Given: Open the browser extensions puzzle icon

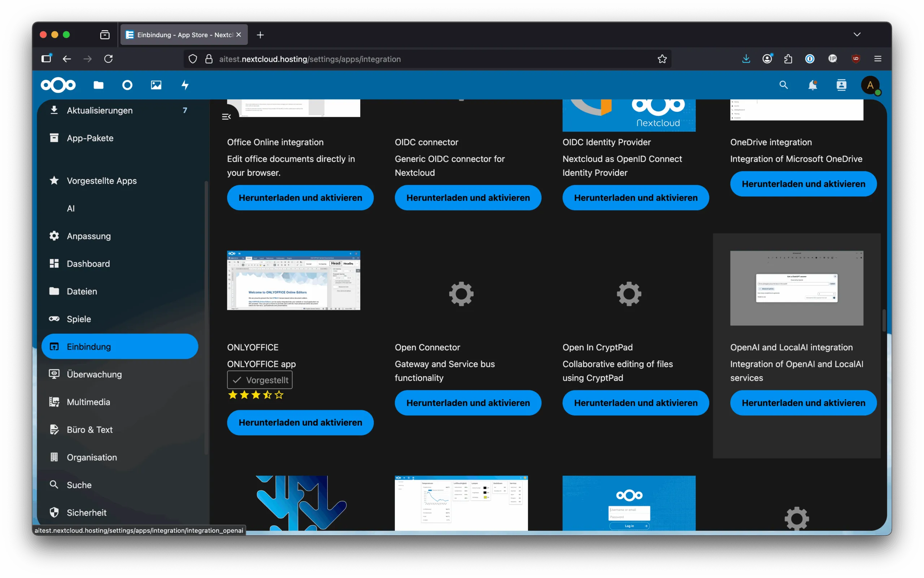Looking at the screenshot, I should point(788,59).
